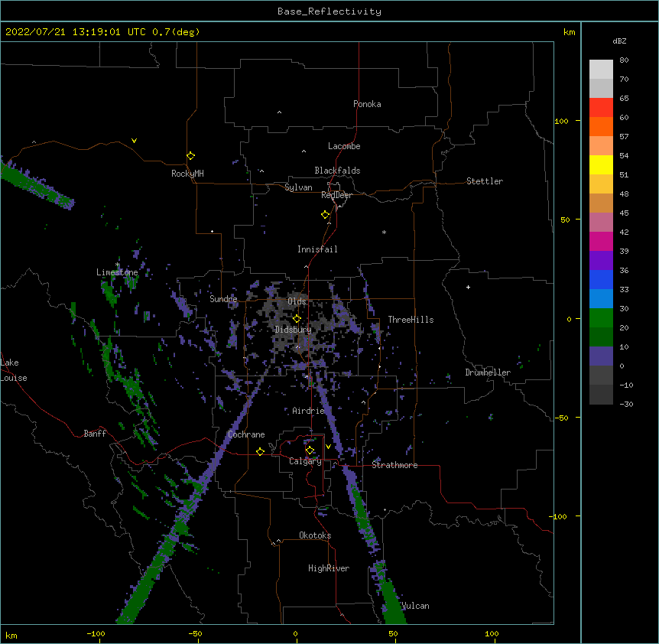The height and width of the screenshot is (644, 659).
Task: Click the yellow V marker northwest of RockyMH
Action: point(134,141)
